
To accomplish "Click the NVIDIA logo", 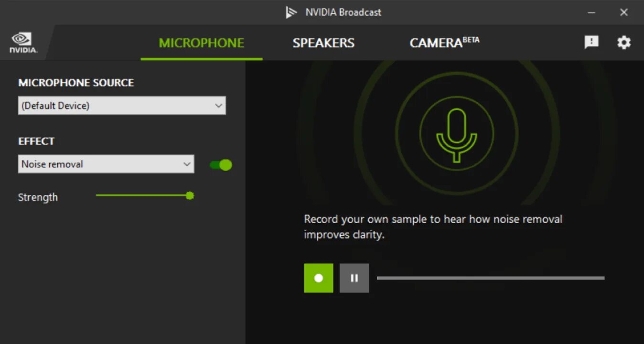I will (x=23, y=43).
